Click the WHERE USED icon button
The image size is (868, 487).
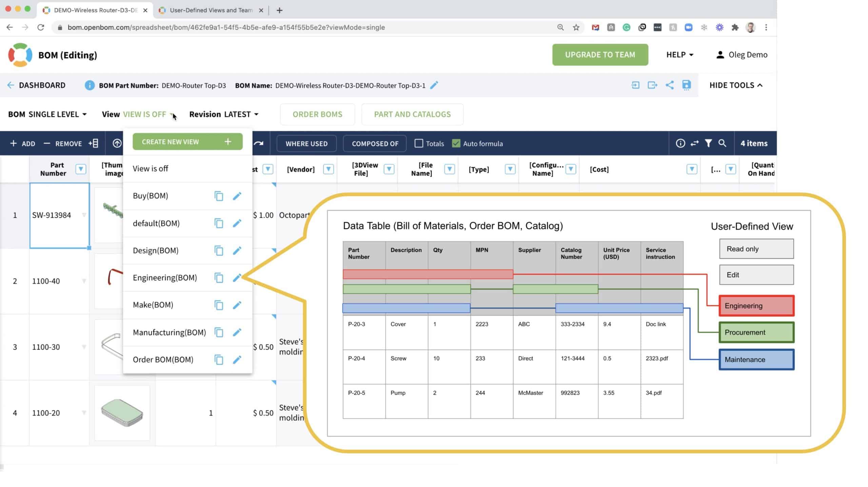307,143
